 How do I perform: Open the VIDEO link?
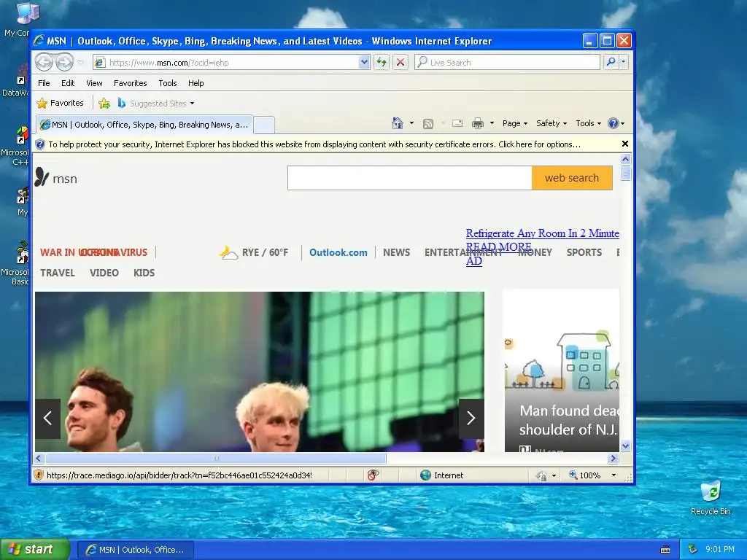[x=104, y=273]
